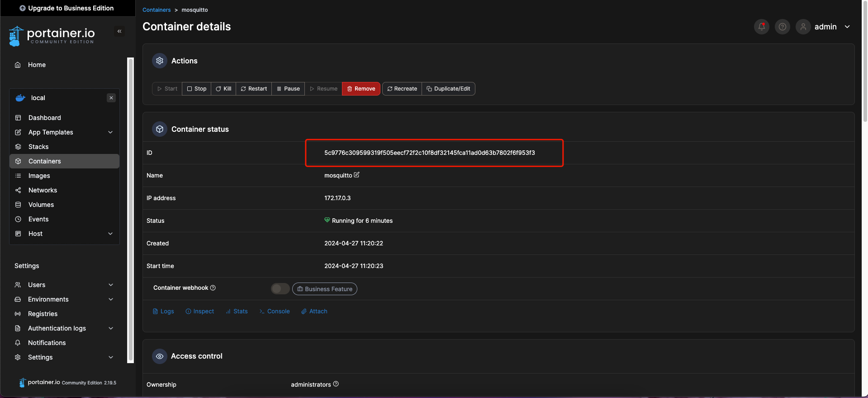Click the Container status cube icon
This screenshot has width=868, height=398.
(x=160, y=129)
